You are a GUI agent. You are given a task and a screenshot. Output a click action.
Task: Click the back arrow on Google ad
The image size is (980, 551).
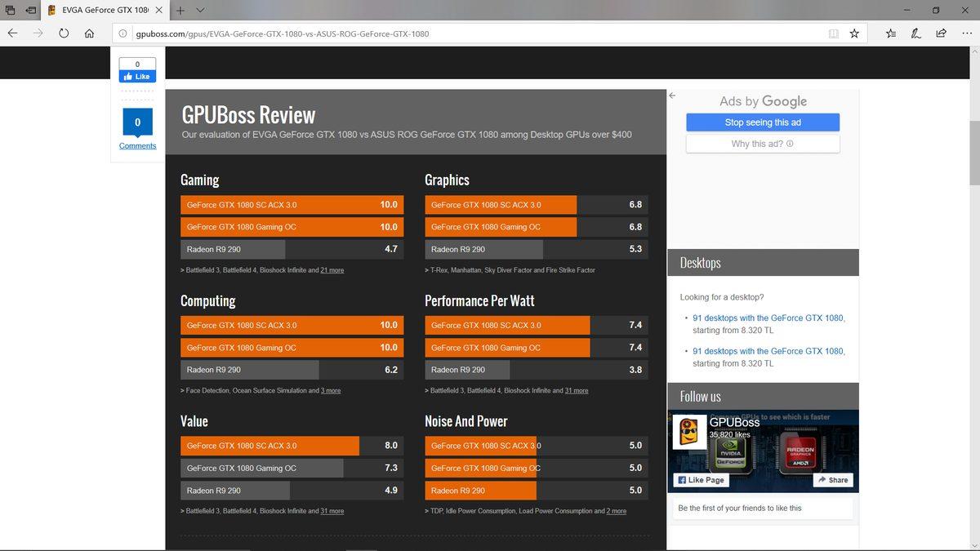pyautogui.click(x=672, y=96)
